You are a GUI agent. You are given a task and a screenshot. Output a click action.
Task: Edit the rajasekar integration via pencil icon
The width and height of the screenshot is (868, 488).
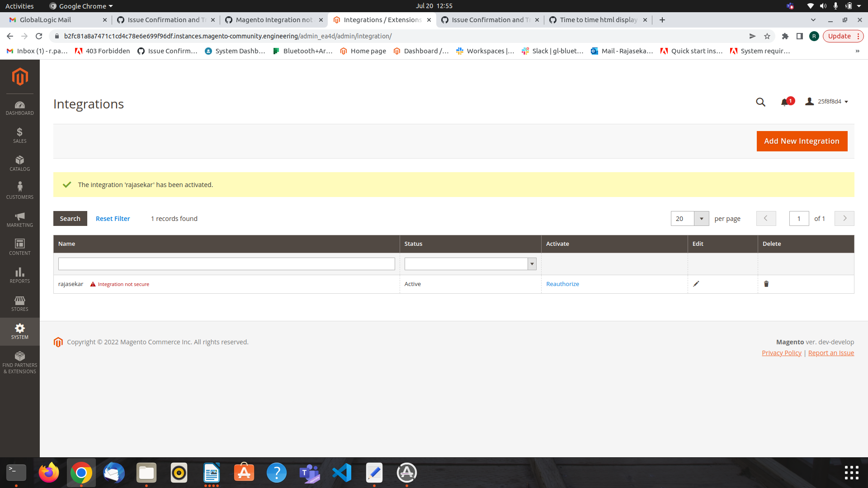click(696, 284)
